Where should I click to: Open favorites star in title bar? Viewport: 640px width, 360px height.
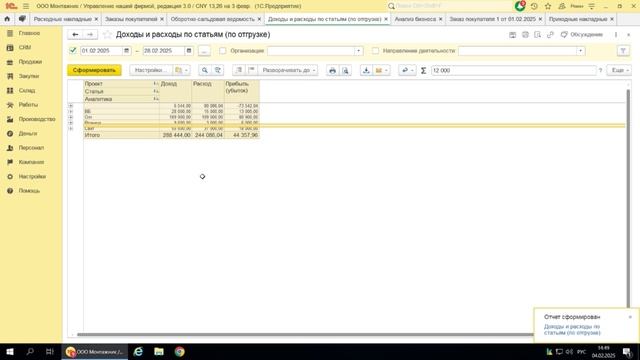(x=548, y=6)
